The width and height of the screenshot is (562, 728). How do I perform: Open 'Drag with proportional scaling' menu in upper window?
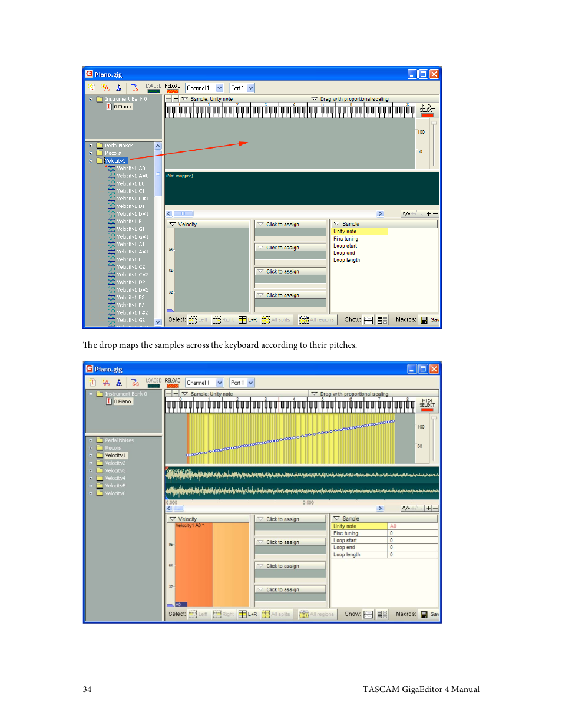point(314,99)
